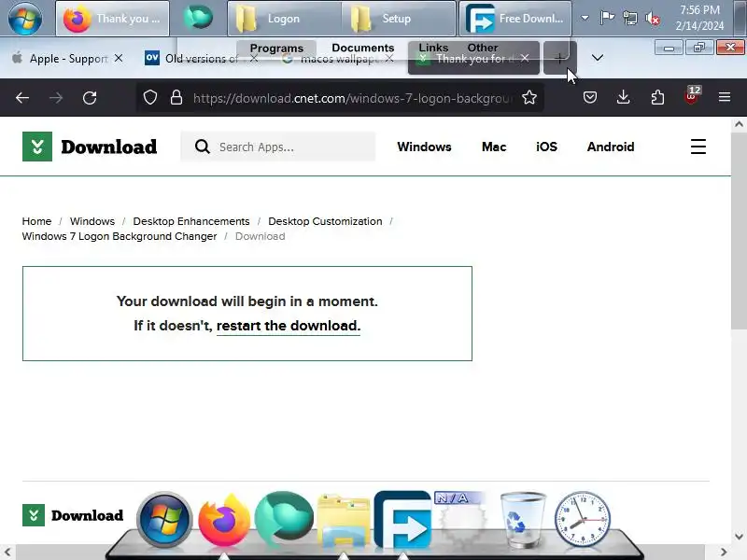Open teal chat app in dock
This screenshot has height=560, width=747.
(284, 519)
